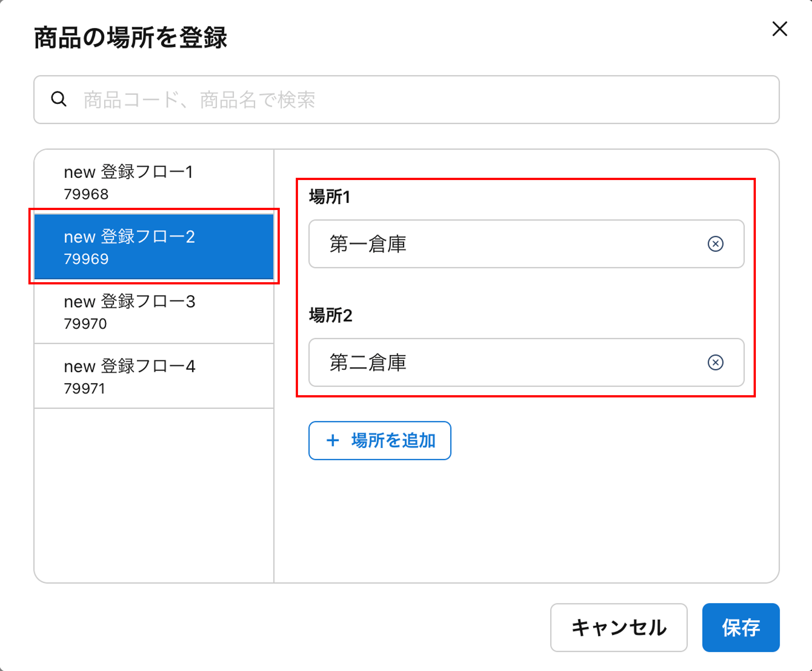Click product code 79971
This screenshot has width=812, height=671.
(85, 388)
